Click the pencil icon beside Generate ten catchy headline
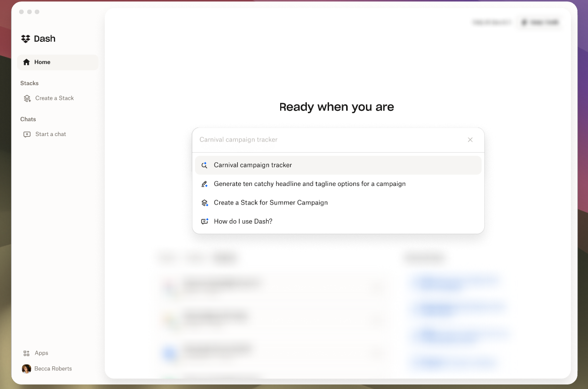This screenshot has height=389, width=588. [205, 184]
